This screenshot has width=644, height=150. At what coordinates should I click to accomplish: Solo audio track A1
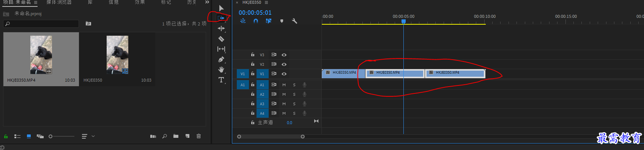294,85
